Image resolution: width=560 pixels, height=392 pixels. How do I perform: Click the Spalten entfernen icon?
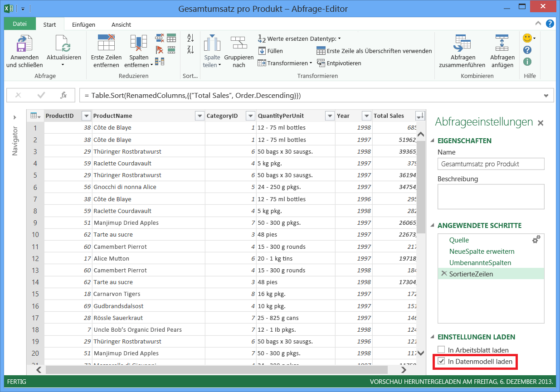pyautogui.click(x=139, y=43)
